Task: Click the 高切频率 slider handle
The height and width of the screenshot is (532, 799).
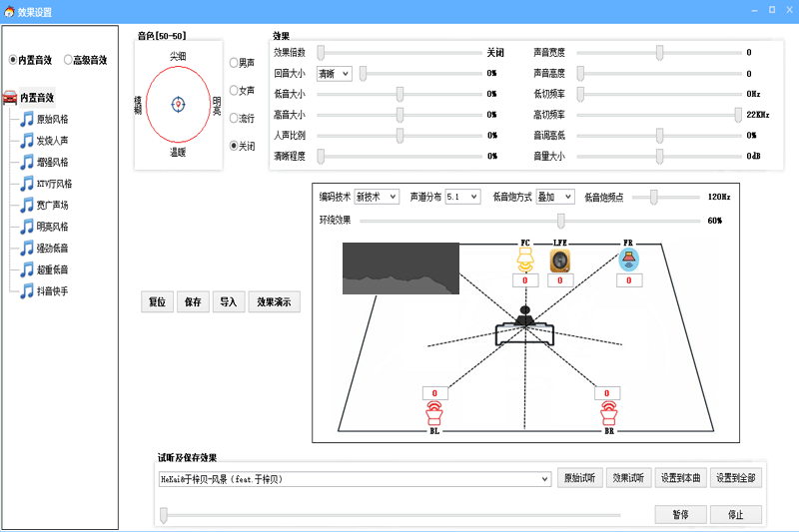Action: [738, 115]
